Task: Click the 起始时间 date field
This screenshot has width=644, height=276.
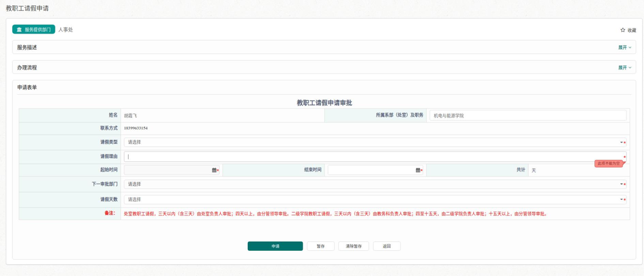Action: [167, 170]
